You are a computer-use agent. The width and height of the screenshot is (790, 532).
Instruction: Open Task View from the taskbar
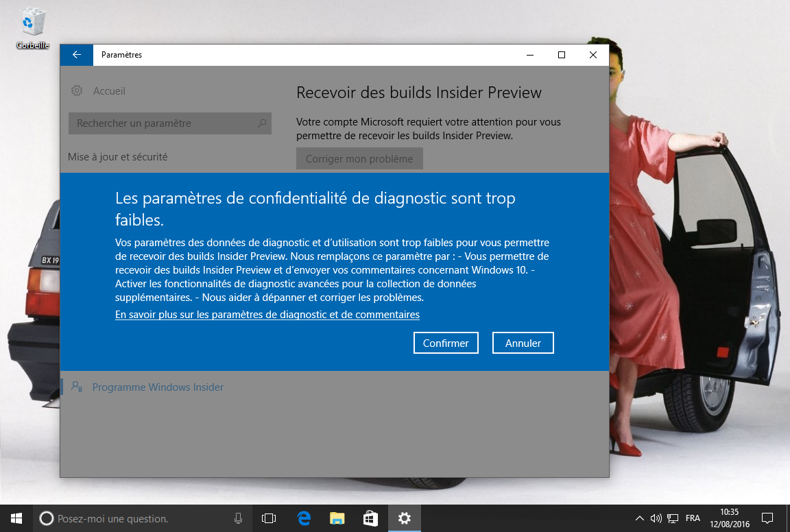[x=269, y=518]
